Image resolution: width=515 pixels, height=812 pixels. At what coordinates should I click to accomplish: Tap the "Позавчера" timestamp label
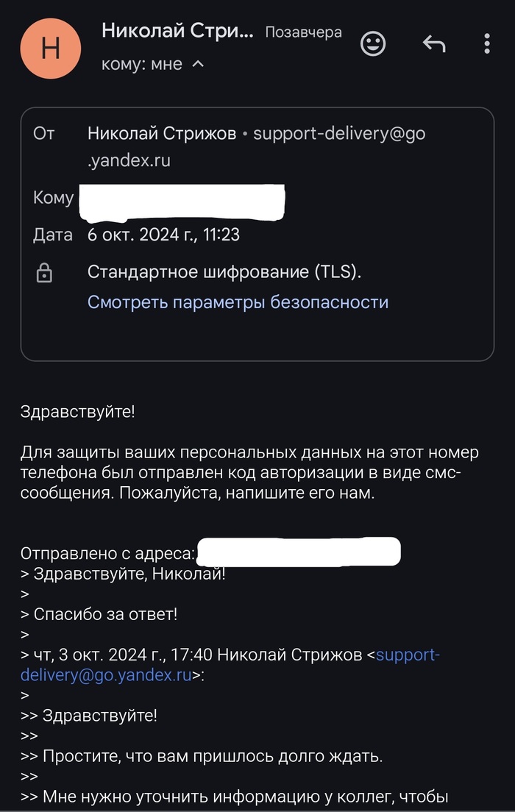(303, 32)
